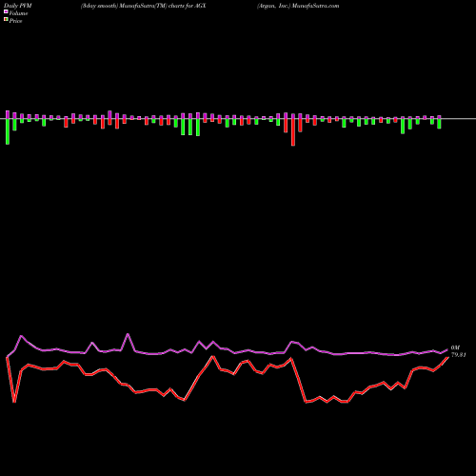Click the last green bar in histogram
Screen dimensions: 476x476
[439, 124]
